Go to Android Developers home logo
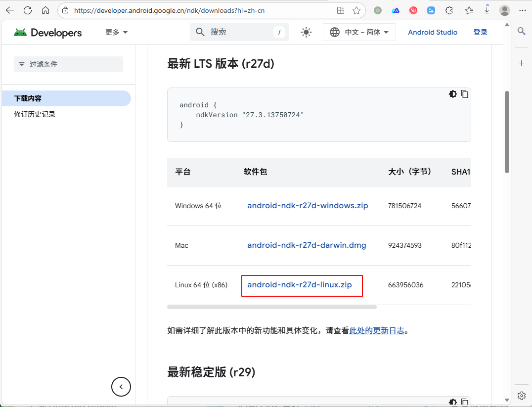 (x=48, y=33)
